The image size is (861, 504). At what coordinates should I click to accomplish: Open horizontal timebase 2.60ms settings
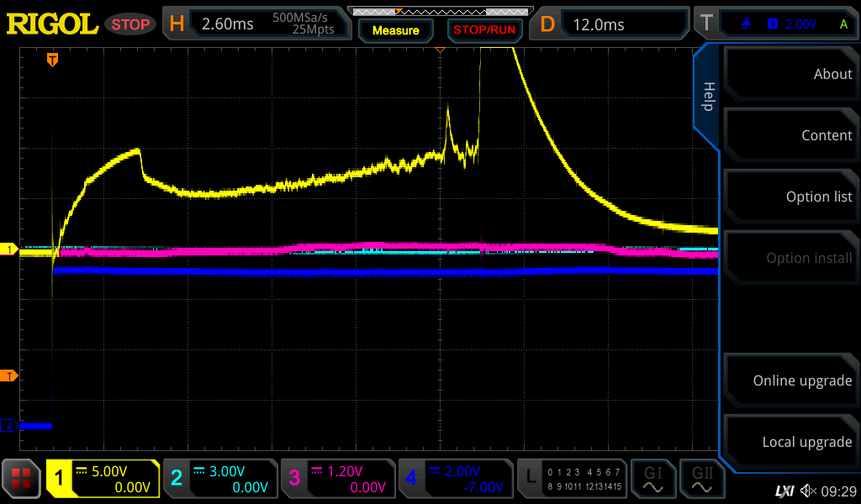[257, 24]
